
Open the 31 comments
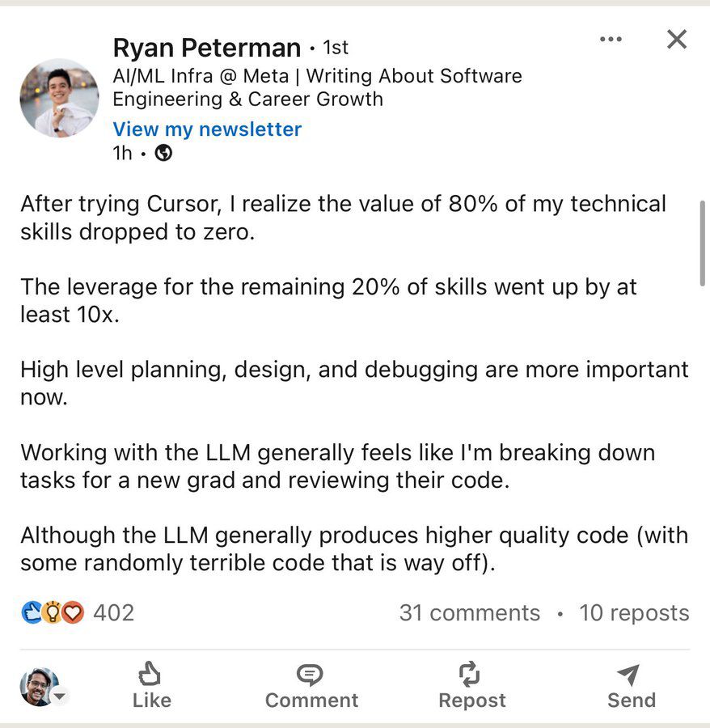coord(469,613)
